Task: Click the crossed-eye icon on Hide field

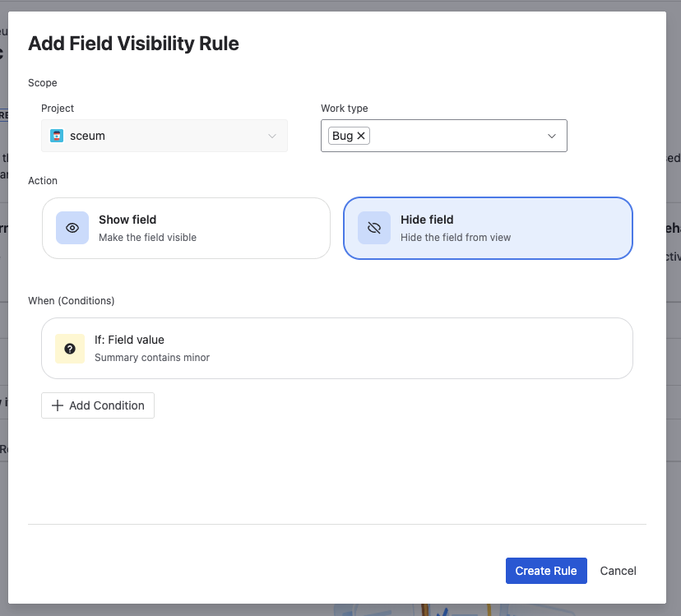Action: (374, 228)
